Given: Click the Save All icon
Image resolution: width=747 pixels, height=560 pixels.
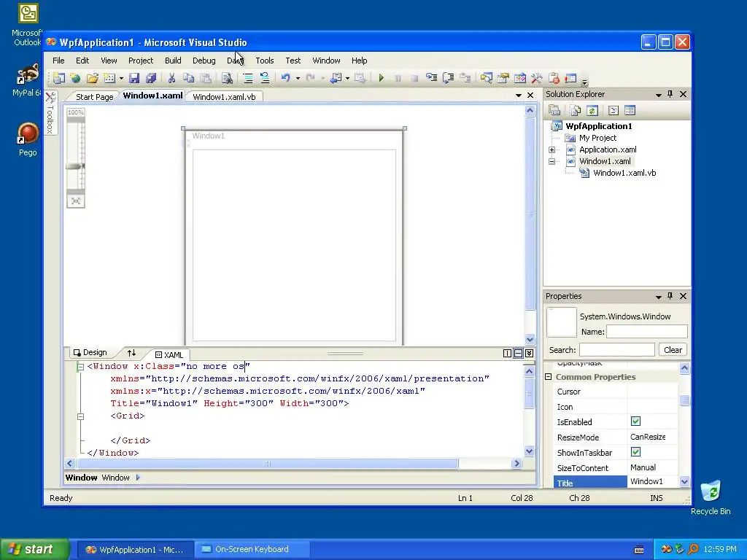Looking at the screenshot, I should pos(151,78).
